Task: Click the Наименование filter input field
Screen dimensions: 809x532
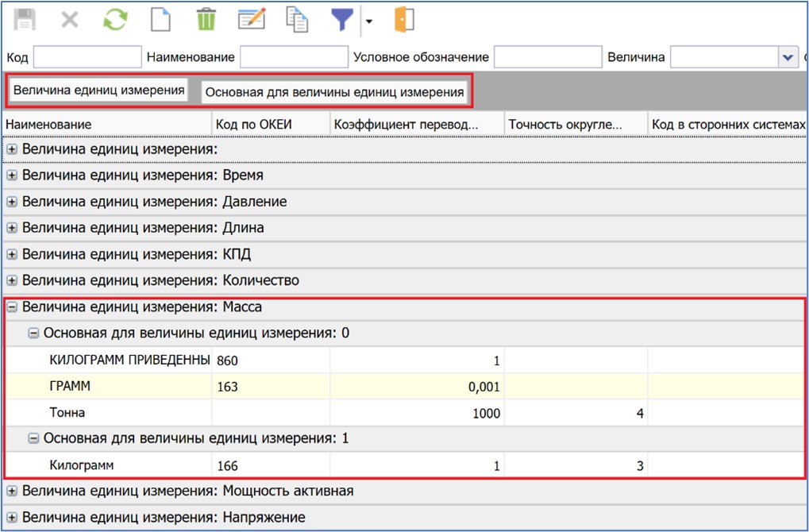Action: [294, 57]
